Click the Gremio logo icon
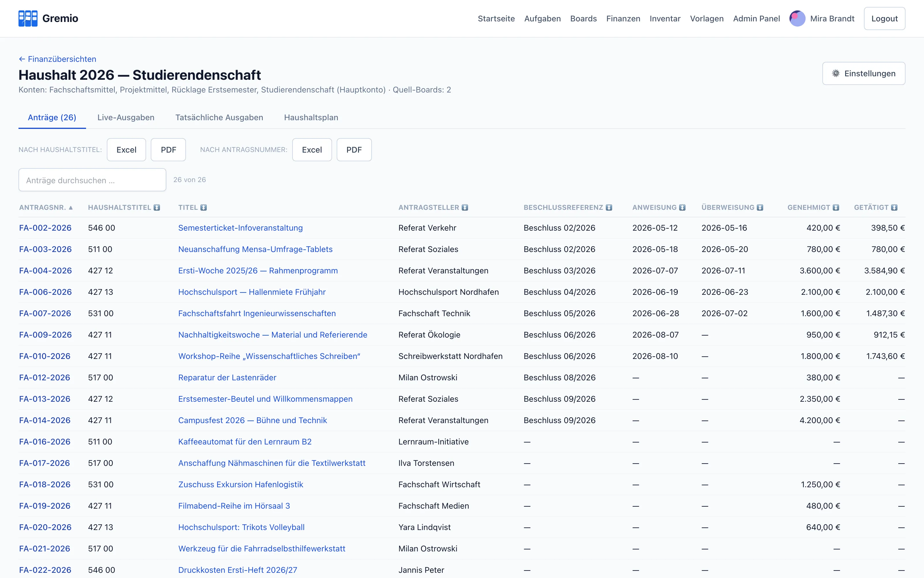Screen dimensions: 924x578 point(28,18)
